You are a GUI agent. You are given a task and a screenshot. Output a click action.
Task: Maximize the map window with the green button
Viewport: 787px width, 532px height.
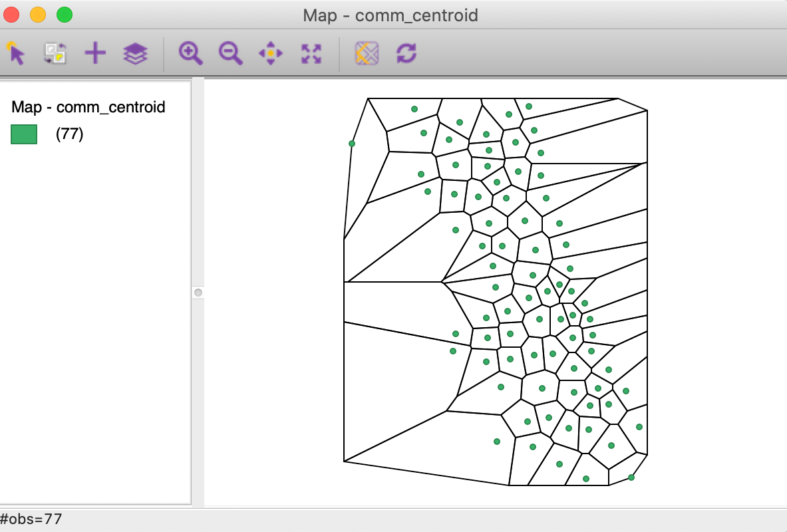(x=65, y=15)
